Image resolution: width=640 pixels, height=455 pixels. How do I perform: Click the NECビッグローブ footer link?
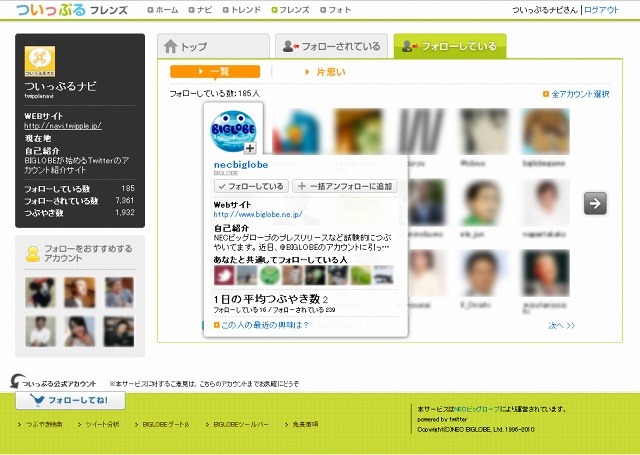(x=477, y=409)
